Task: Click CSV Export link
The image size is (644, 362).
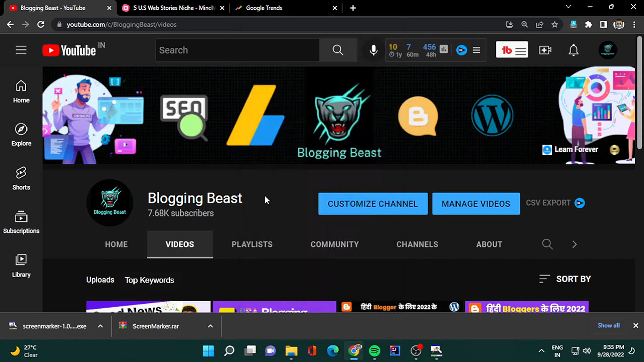Action: [548, 203]
